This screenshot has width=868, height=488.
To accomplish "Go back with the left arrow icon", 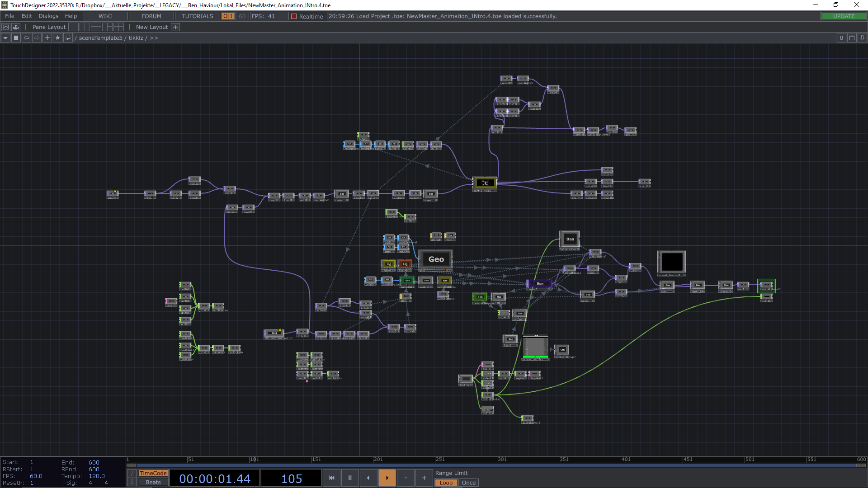I will tap(26, 38).
